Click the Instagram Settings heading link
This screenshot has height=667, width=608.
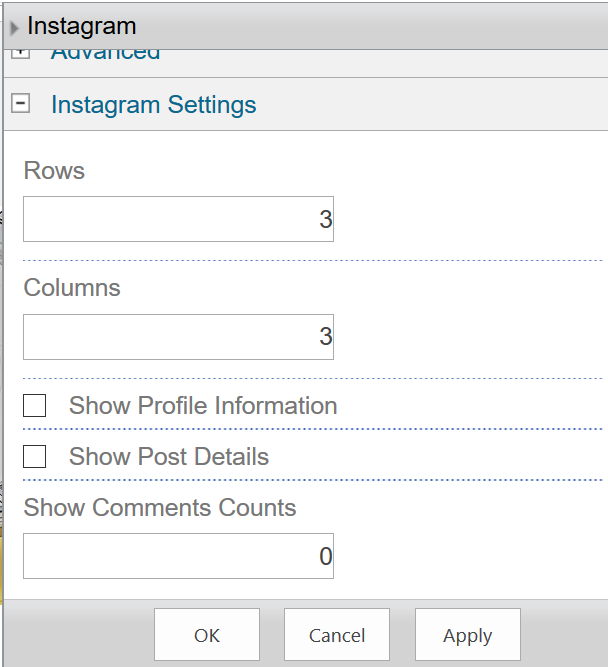pos(153,105)
